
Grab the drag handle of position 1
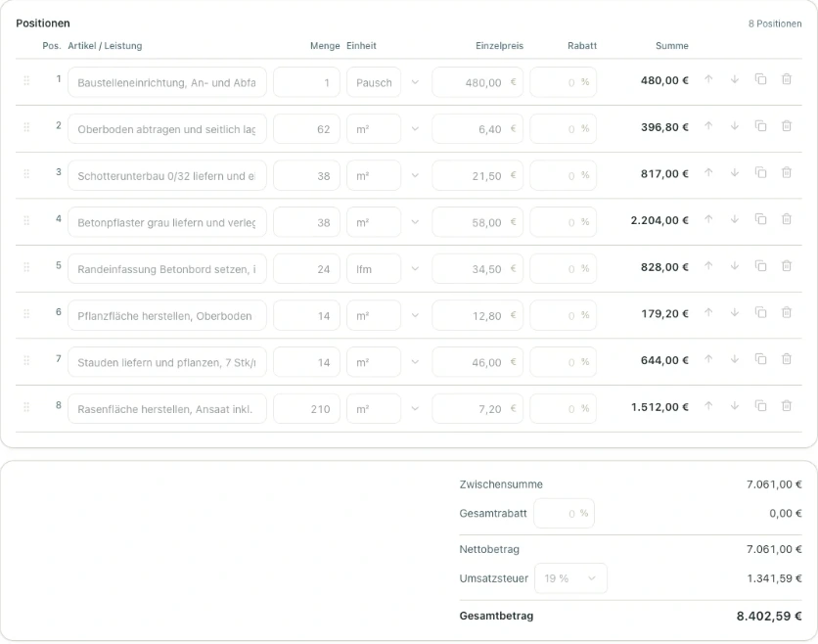click(26, 80)
